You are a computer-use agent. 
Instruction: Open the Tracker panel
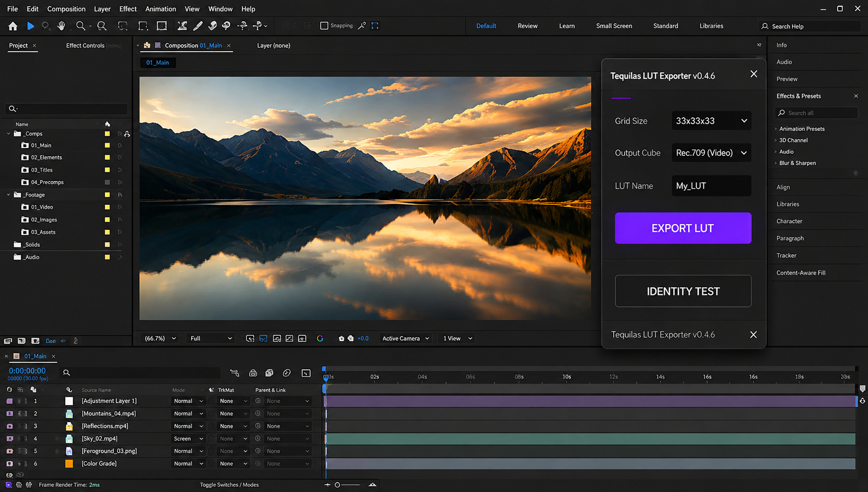[x=786, y=255]
